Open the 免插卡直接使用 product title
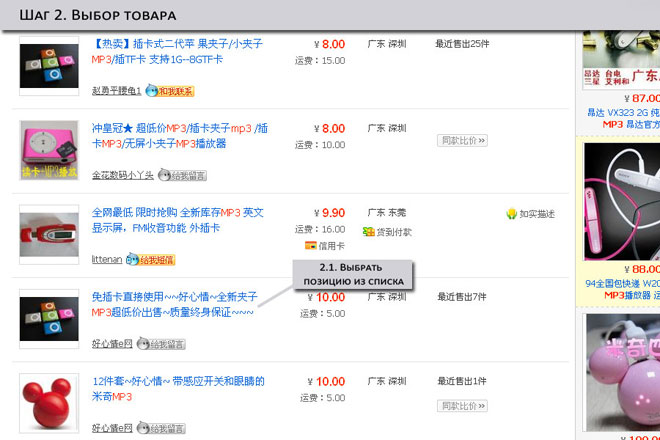Image resolution: width=660 pixels, height=440 pixels. (174, 304)
